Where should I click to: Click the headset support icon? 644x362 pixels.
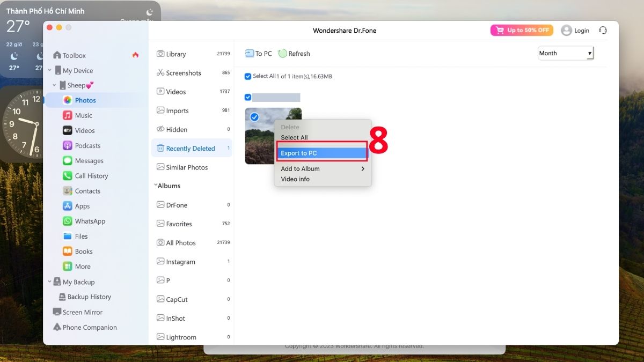603,31
